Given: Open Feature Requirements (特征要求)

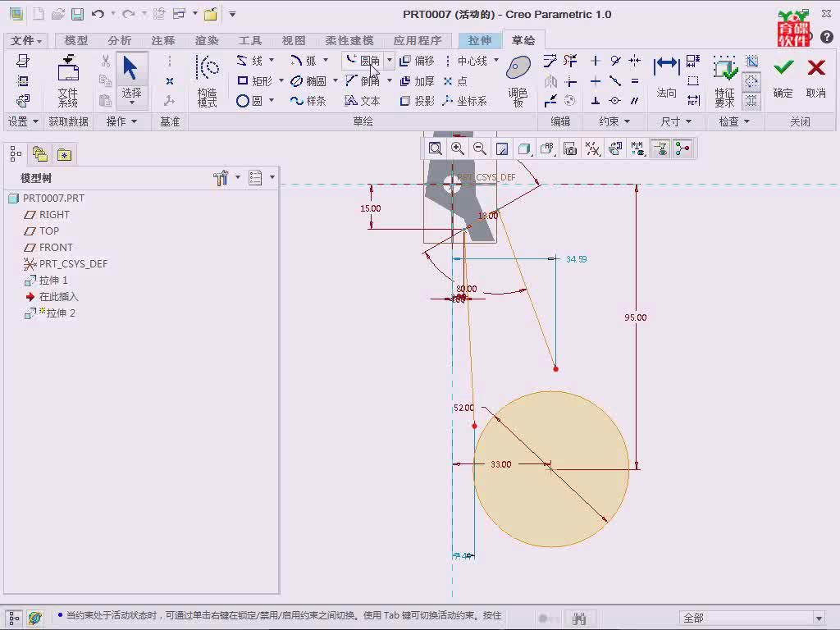Looking at the screenshot, I should (724, 81).
